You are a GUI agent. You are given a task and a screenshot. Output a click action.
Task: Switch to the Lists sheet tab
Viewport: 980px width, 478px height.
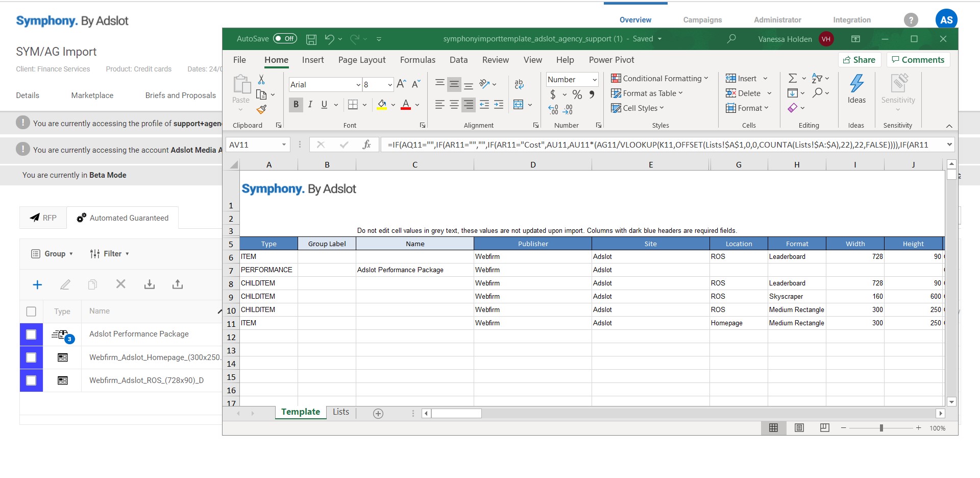(341, 412)
